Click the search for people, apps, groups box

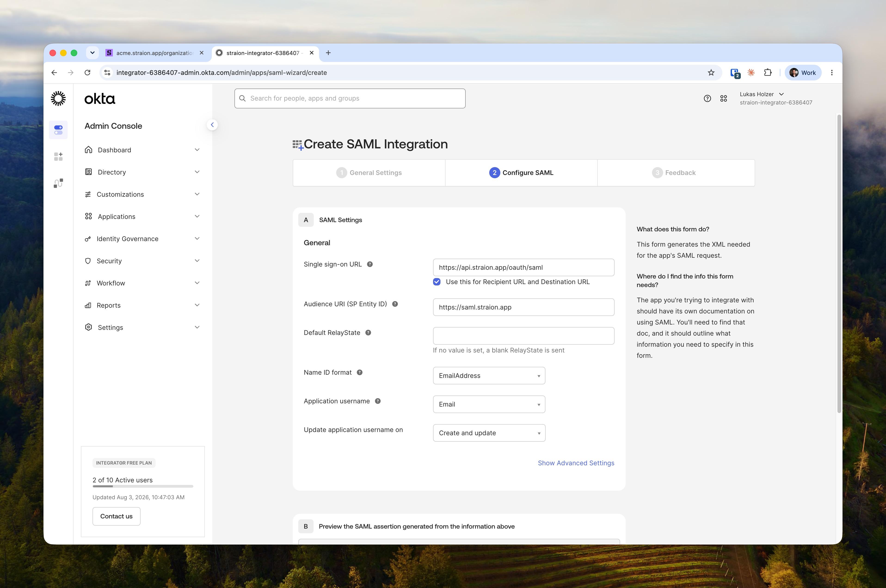350,99
